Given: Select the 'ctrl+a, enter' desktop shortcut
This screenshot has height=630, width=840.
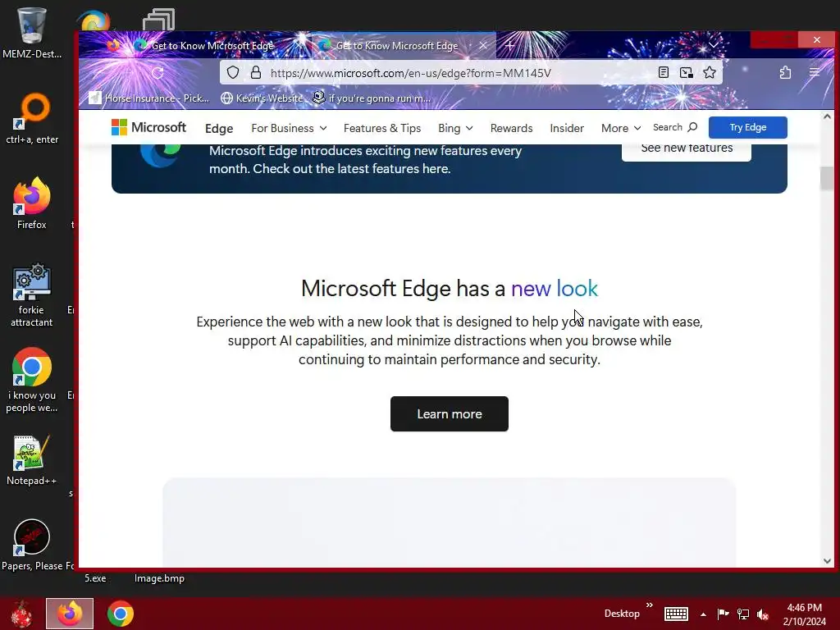Looking at the screenshot, I should pyautogui.click(x=32, y=119).
